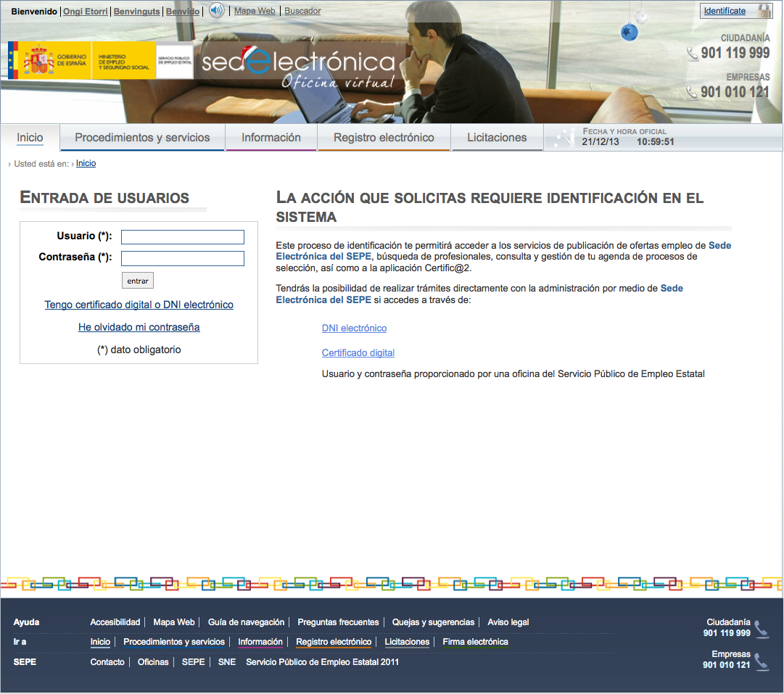784x694 pixels.
Task: Open footer Quejas y sugerencias link
Action: (433, 622)
